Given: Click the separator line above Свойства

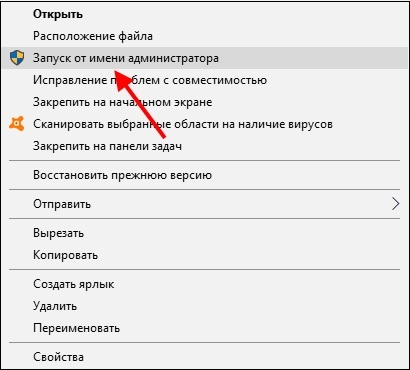Looking at the screenshot, I should point(204,342).
